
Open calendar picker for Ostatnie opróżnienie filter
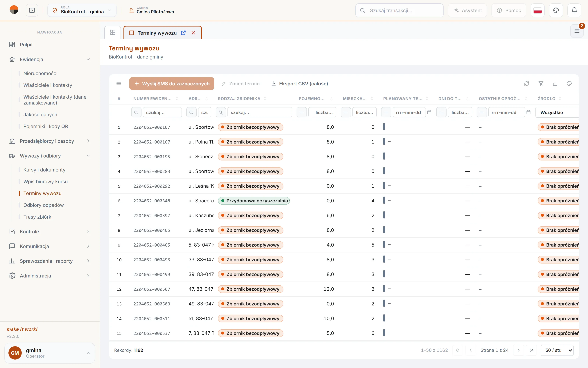pyautogui.click(x=528, y=112)
